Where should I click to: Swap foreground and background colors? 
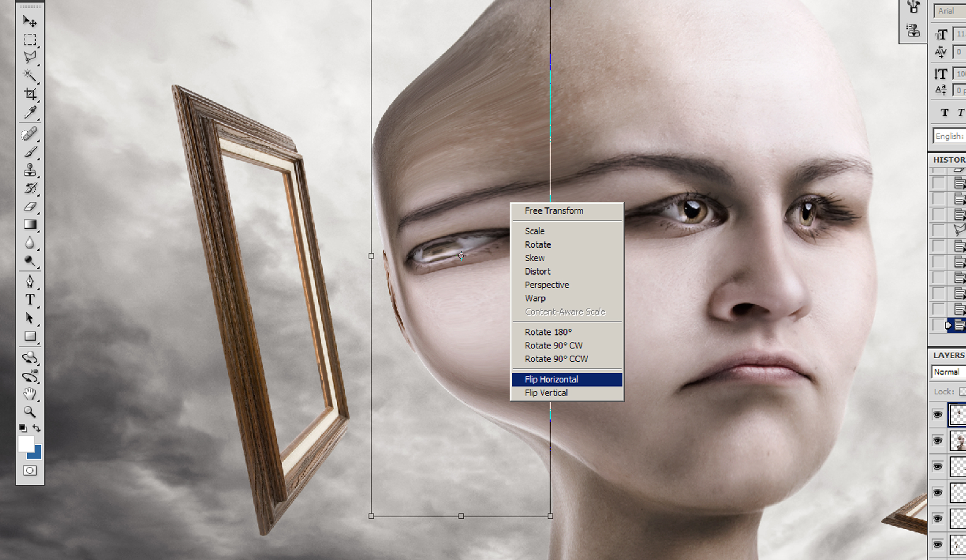point(37,428)
